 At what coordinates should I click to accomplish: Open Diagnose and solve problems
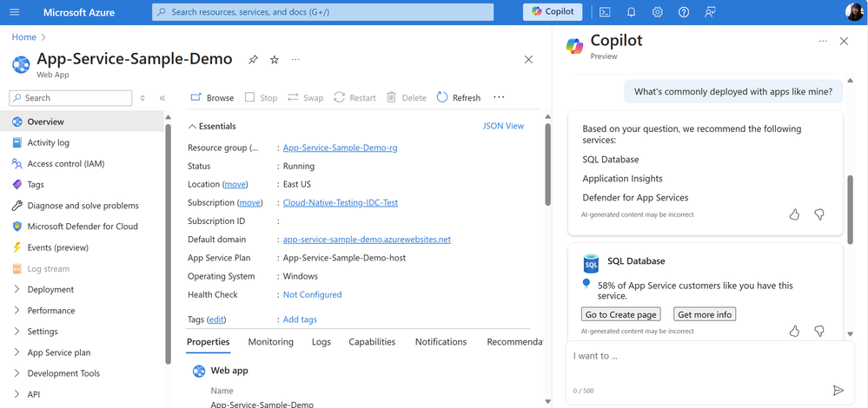[x=82, y=206]
